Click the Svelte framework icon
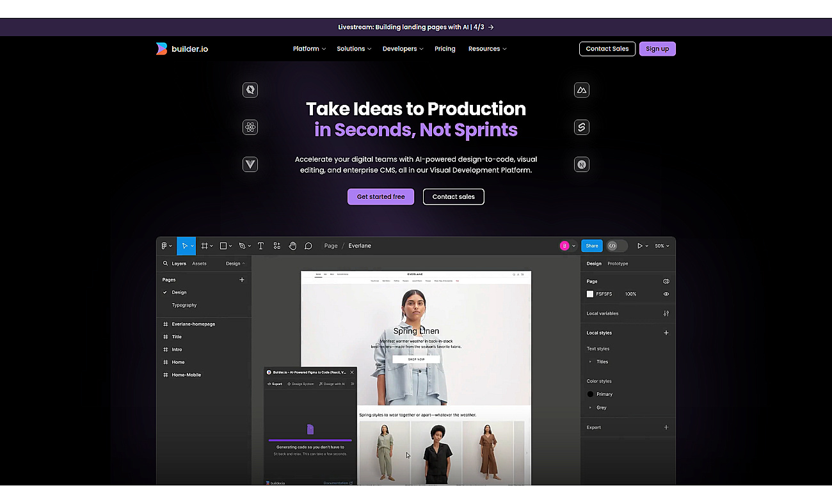 coord(582,127)
